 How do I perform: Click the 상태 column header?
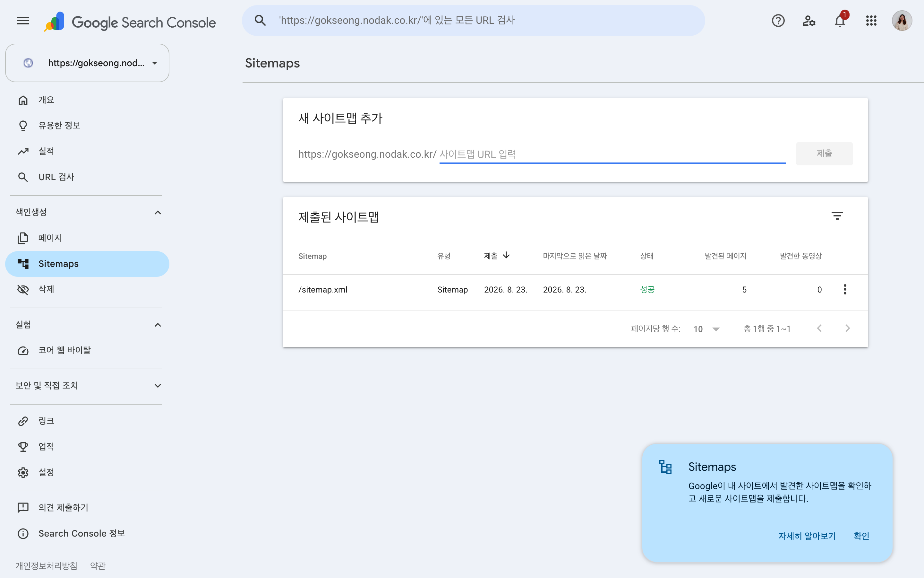tap(646, 256)
